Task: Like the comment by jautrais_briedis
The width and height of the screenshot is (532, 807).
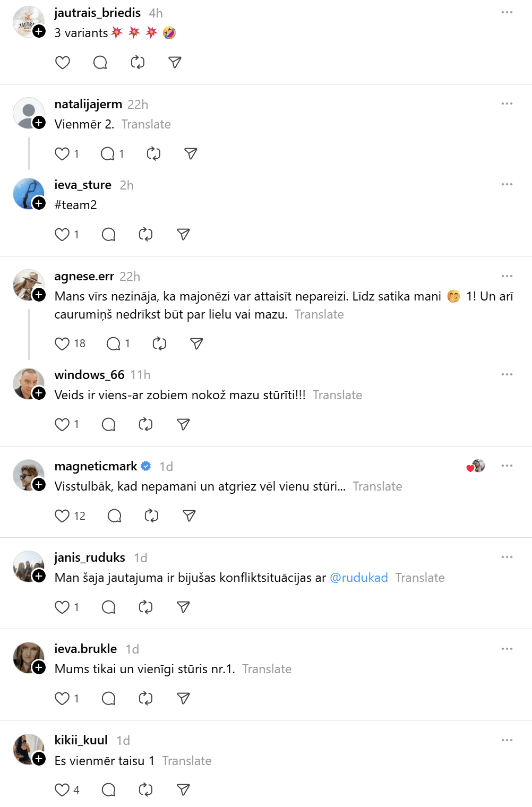Action: point(63,63)
